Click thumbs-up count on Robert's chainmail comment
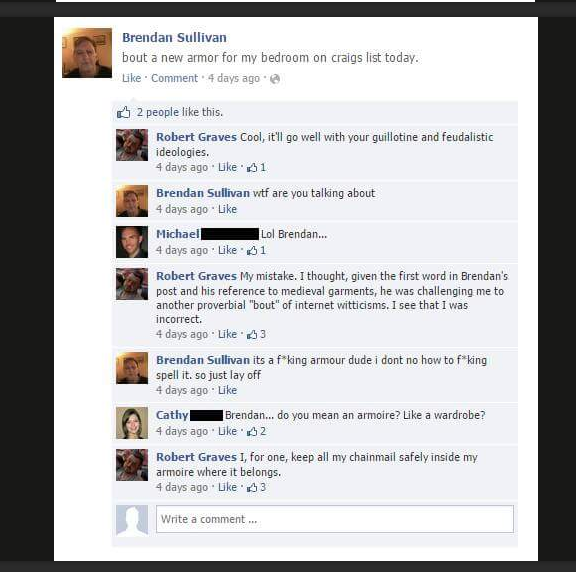Viewport: 576px width, 572px height. click(x=256, y=488)
